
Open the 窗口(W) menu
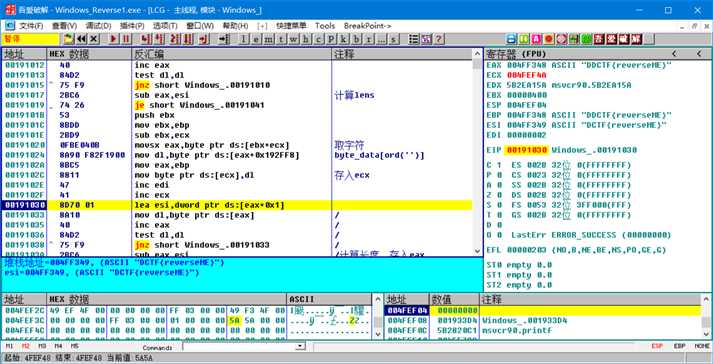(200, 26)
